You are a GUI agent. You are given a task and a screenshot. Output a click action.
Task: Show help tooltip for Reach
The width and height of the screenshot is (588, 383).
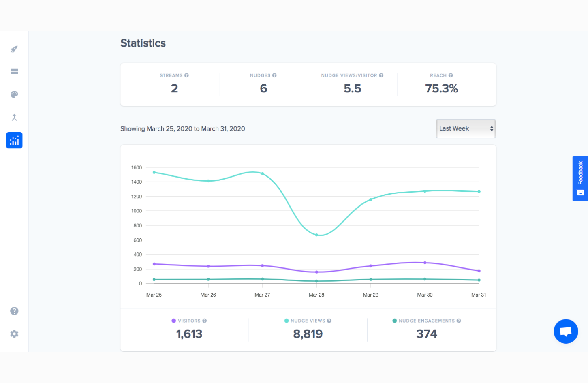[451, 75]
